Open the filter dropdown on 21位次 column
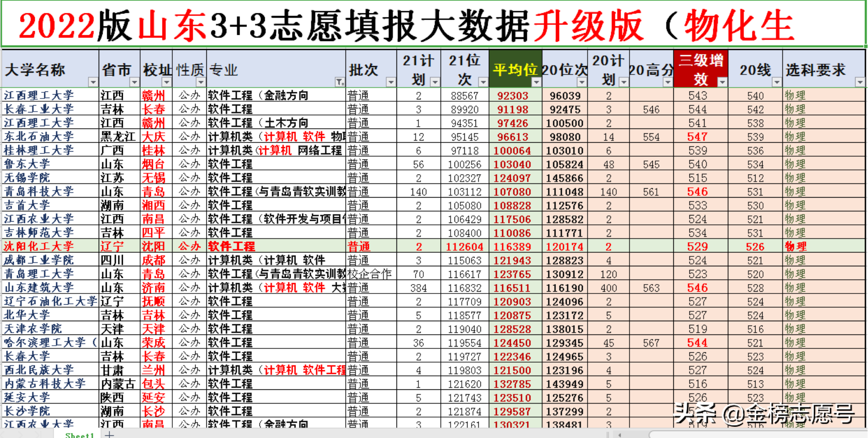The image size is (868, 438). [482, 82]
